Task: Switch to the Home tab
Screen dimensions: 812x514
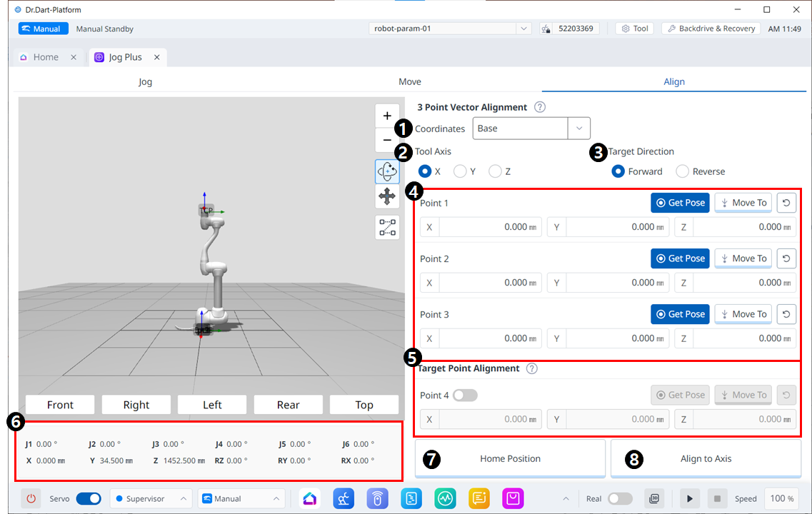Action: tap(46, 57)
